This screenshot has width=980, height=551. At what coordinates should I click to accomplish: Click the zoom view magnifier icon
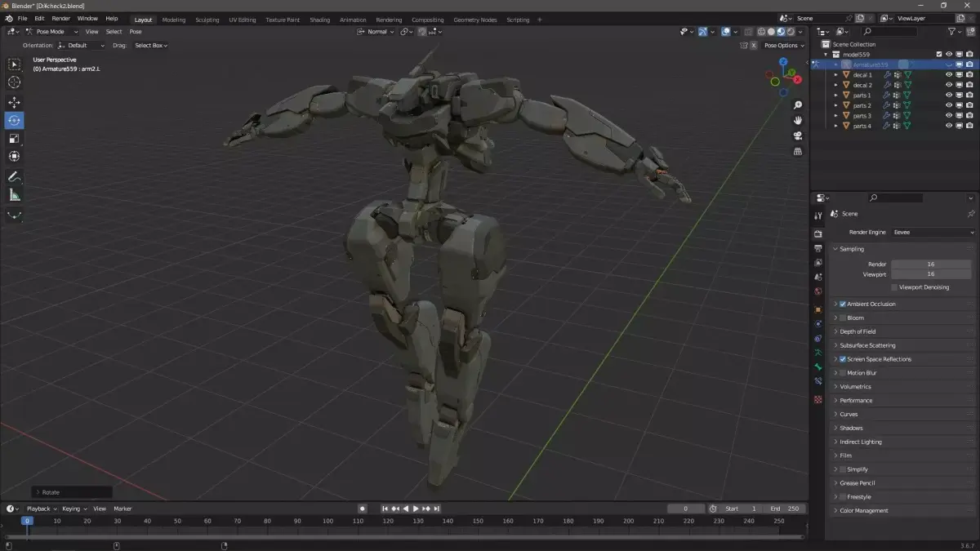coord(798,105)
